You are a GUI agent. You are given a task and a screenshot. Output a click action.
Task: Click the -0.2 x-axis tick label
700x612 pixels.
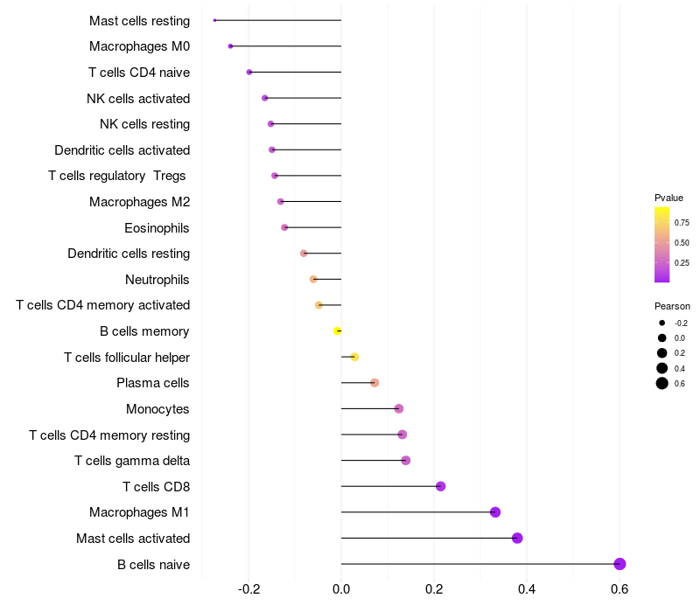tap(248, 590)
